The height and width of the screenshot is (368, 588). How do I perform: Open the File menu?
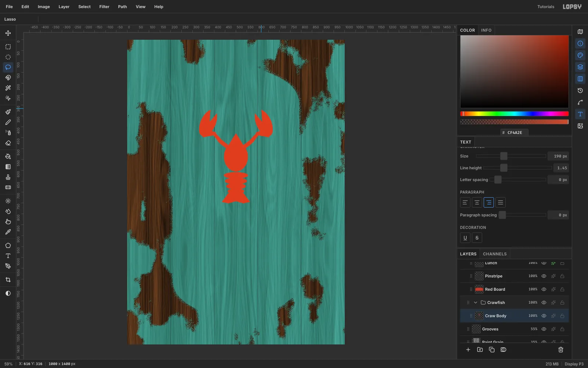tap(9, 7)
